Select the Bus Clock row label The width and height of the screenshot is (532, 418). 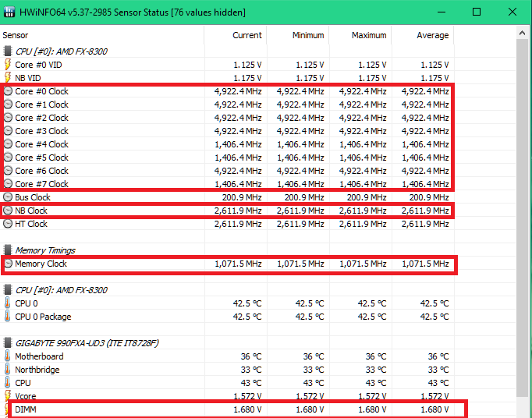click(33, 197)
